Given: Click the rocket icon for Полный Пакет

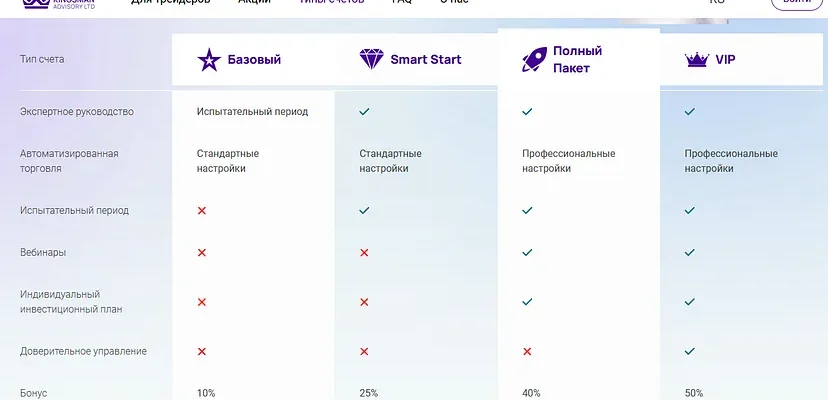Looking at the screenshot, I should pos(534,59).
